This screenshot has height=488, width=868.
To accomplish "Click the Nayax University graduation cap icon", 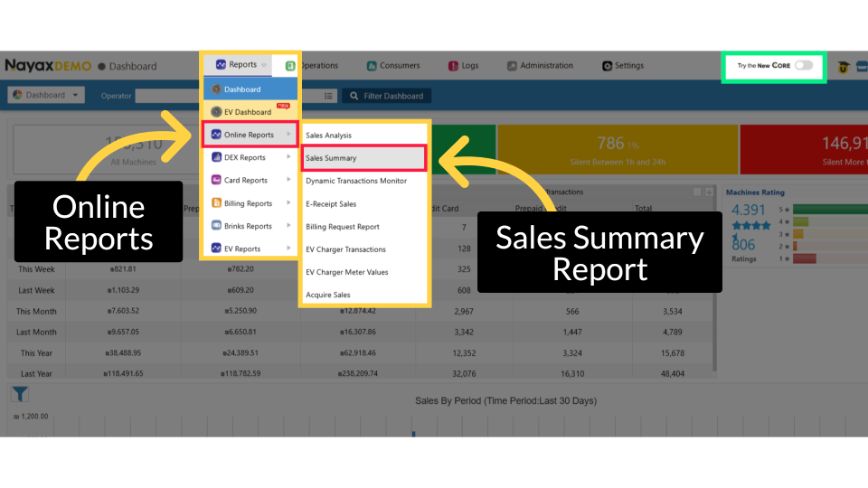I will point(843,67).
